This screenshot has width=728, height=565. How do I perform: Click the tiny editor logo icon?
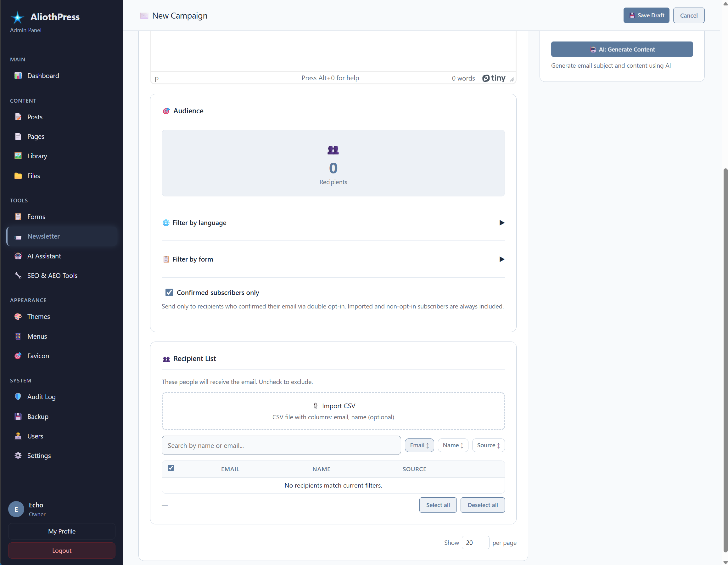point(494,78)
